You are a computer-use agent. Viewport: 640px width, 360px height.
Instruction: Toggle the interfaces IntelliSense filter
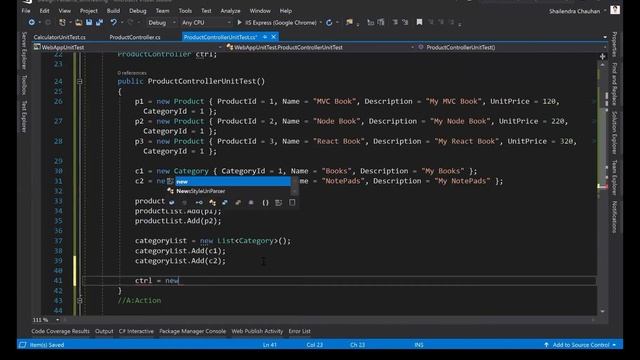click(x=199, y=202)
